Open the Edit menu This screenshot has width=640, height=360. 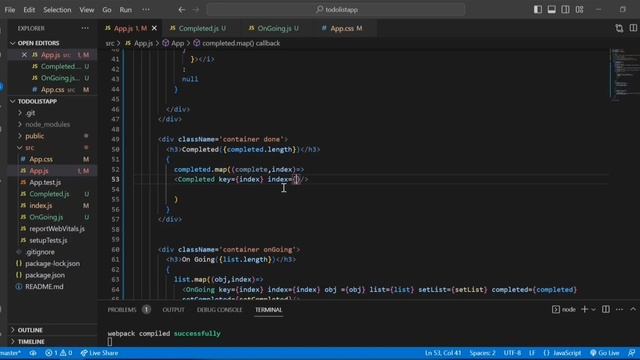click(29, 9)
